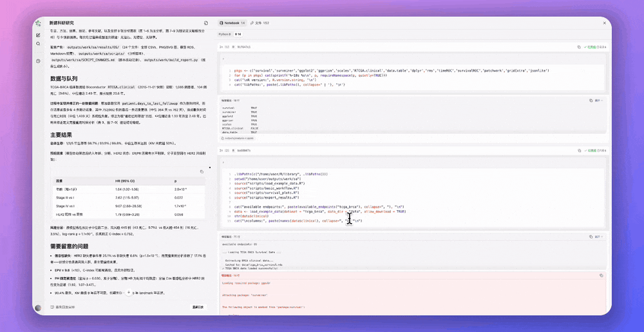Switch to the 文件 files tab
Image resolution: width=644 pixels, height=332 pixels.
point(260,23)
